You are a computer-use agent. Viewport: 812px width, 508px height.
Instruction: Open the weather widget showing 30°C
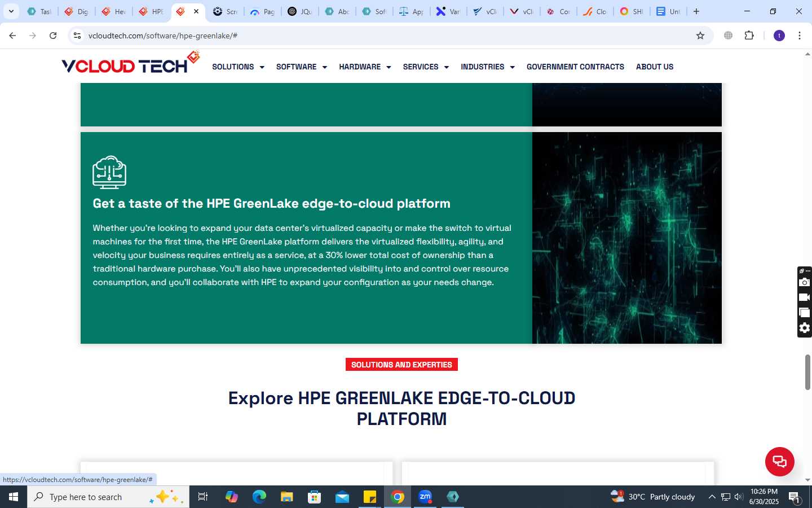pyautogui.click(x=652, y=497)
